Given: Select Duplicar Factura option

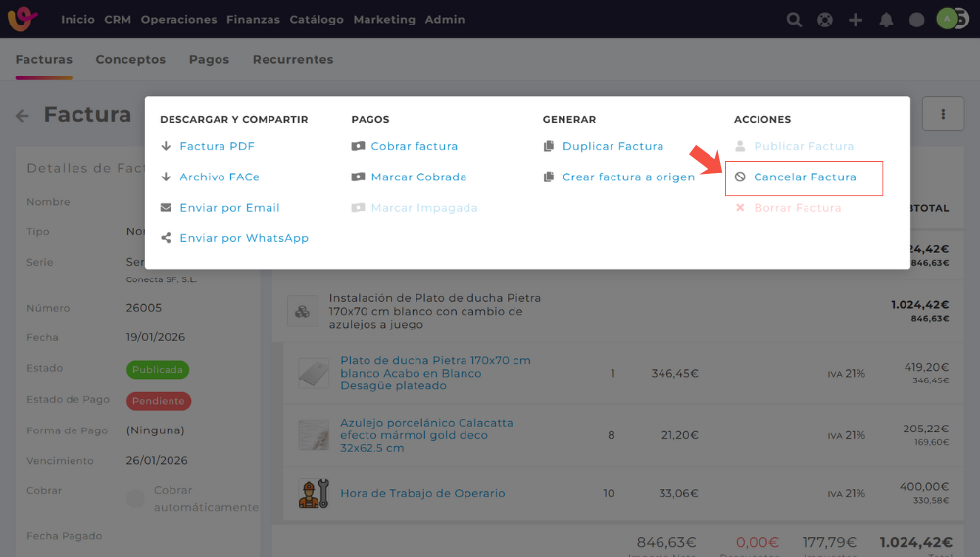Looking at the screenshot, I should [x=612, y=147].
